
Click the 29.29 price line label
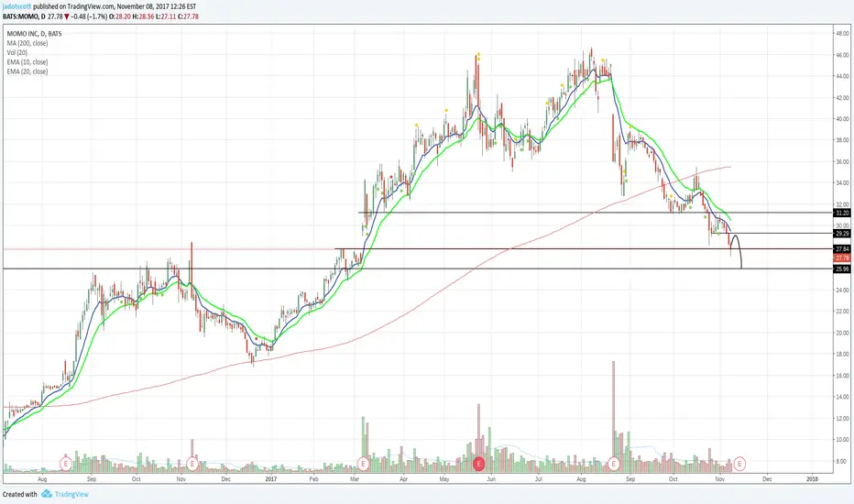(x=842, y=233)
